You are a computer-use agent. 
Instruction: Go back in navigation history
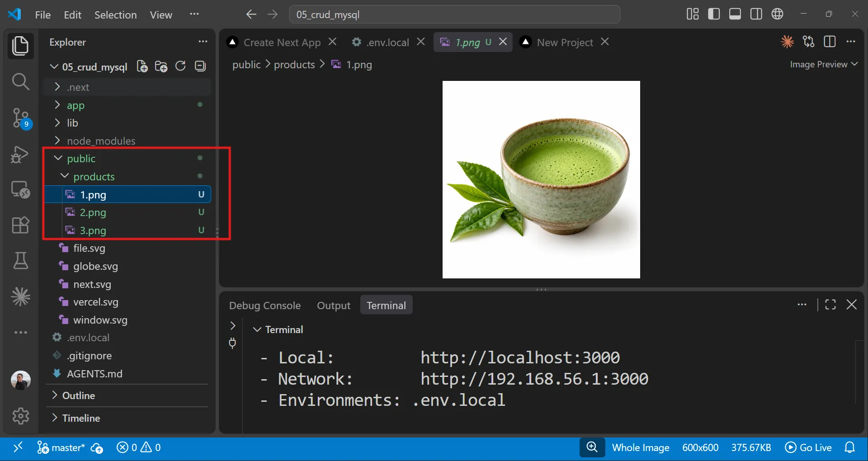pos(251,14)
